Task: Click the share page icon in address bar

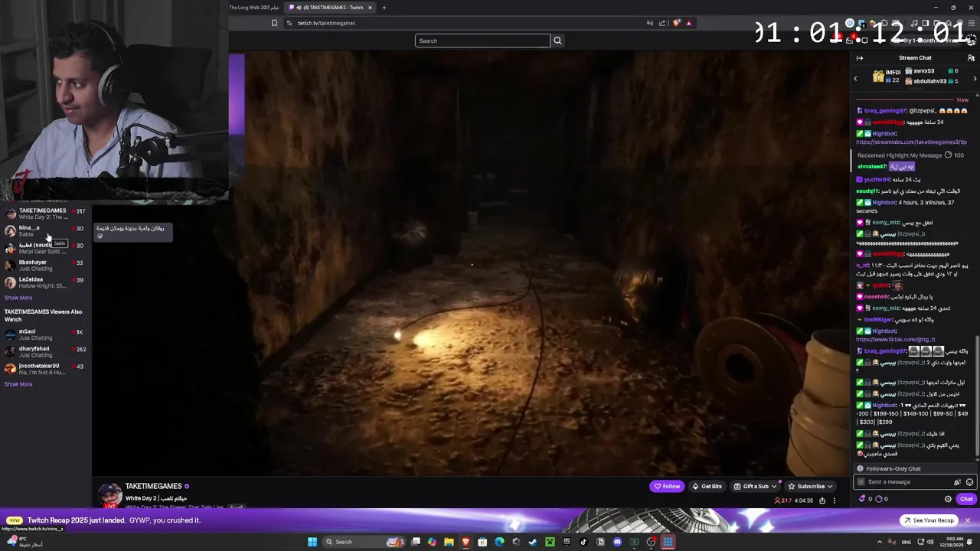Action: [662, 23]
